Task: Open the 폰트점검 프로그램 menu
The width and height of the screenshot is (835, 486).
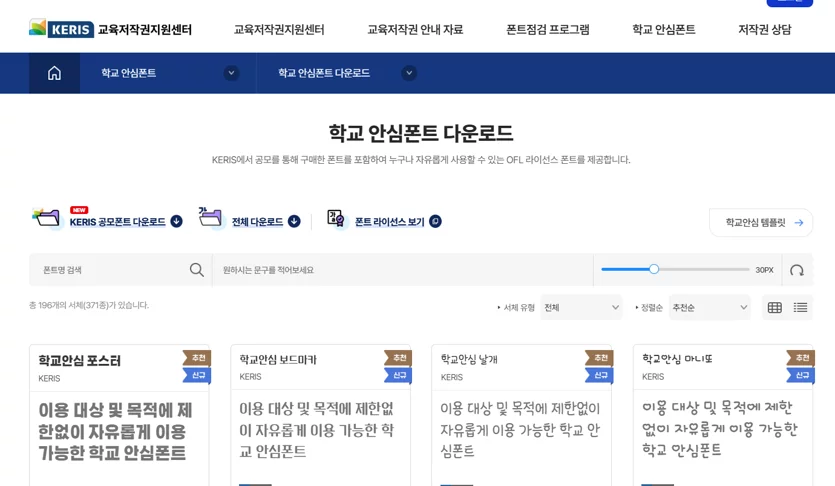Action: (x=548, y=29)
